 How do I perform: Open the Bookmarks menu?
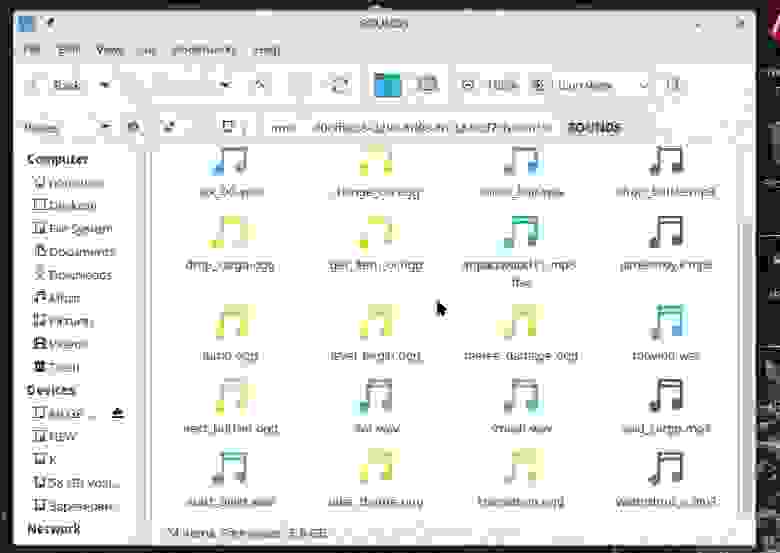(203, 50)
